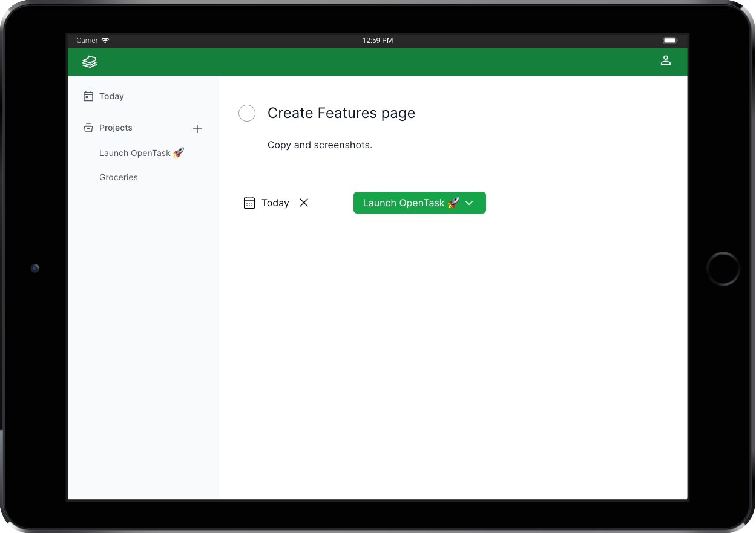Open the Groceries project
The height and width of the screenshot is (533, 756).
coord(118,177)
